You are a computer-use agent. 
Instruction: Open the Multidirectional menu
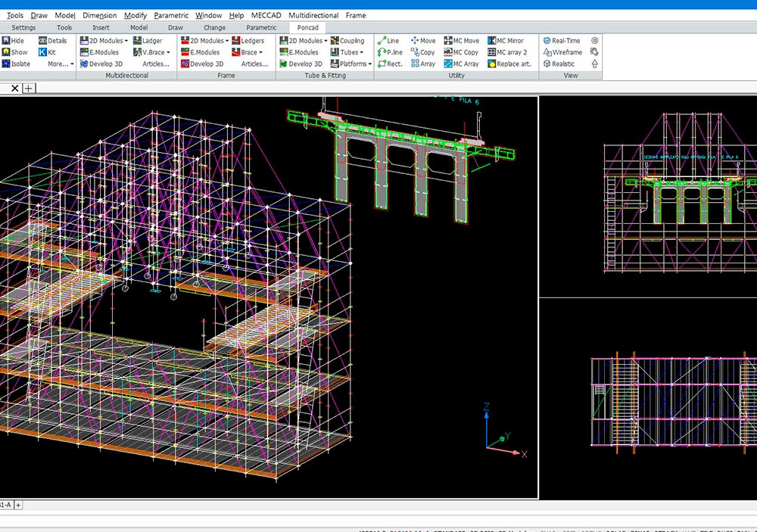tap(313, 15)
